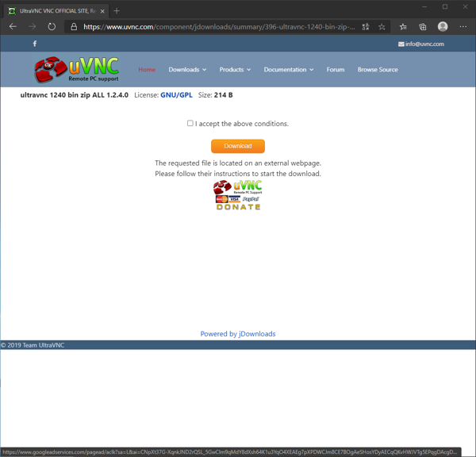Click the uVNC Donate image
The height and width of the screenshot is (457, 476).
click(x=238, y=195)
